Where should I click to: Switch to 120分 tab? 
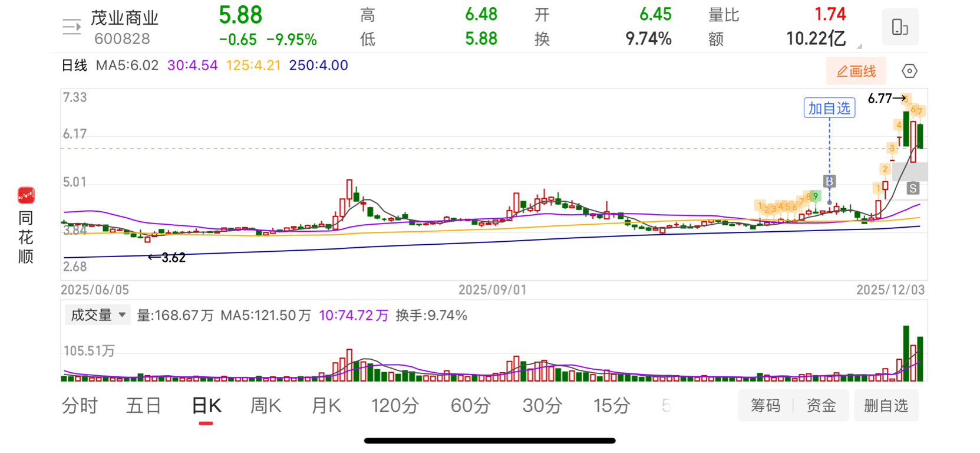tap(395, 406)
